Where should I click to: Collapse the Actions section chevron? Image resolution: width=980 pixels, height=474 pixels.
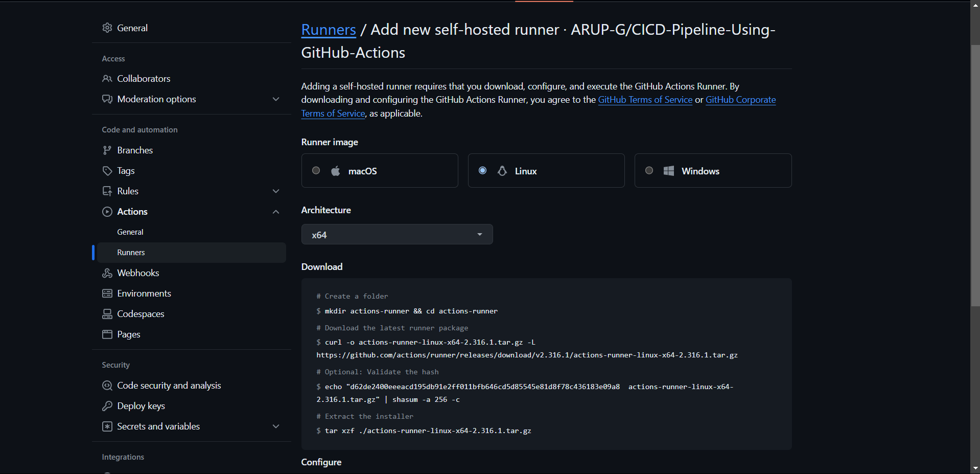(276, 212)
